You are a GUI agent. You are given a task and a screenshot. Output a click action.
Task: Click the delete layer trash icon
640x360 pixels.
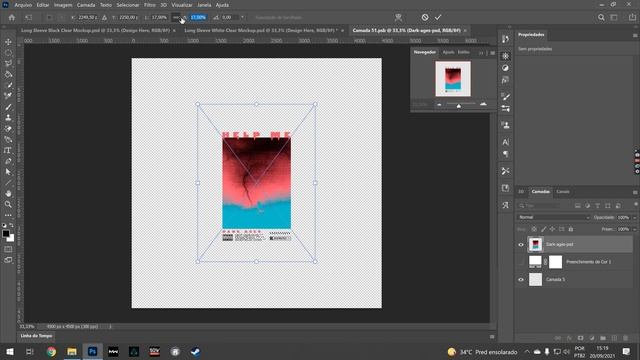pos(625,338)
